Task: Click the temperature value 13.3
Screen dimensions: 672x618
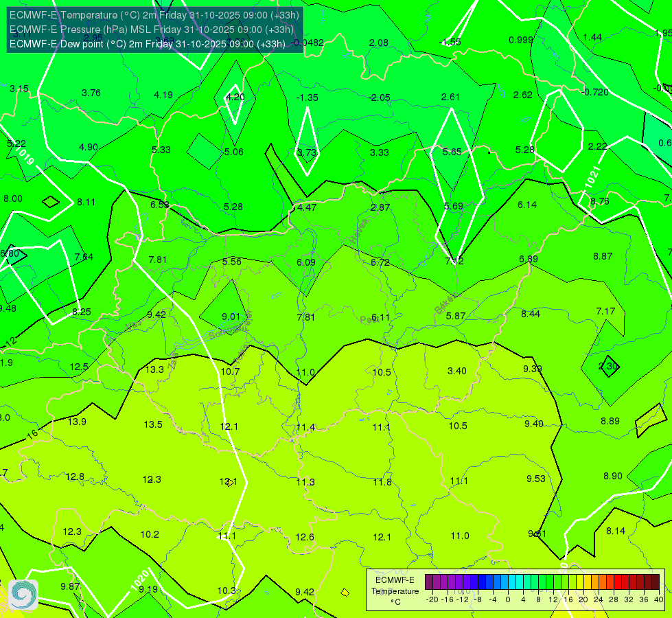Action: tap(154, 369)
